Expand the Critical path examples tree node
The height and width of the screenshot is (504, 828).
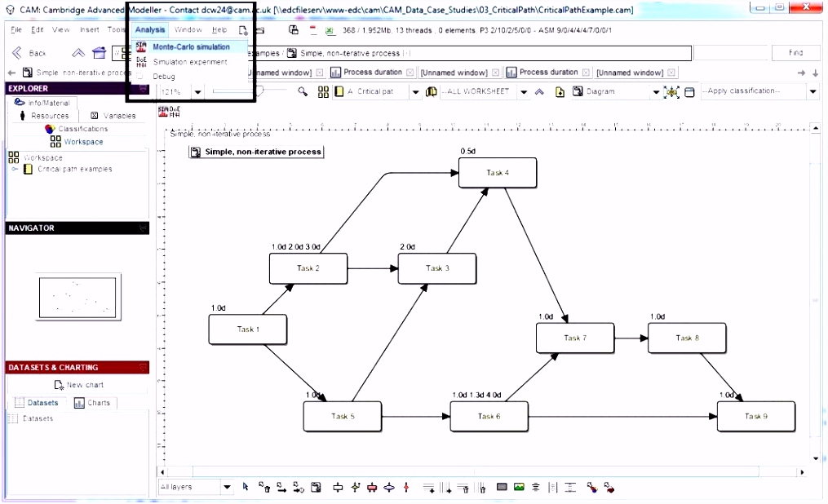click(x=15, y=170)
